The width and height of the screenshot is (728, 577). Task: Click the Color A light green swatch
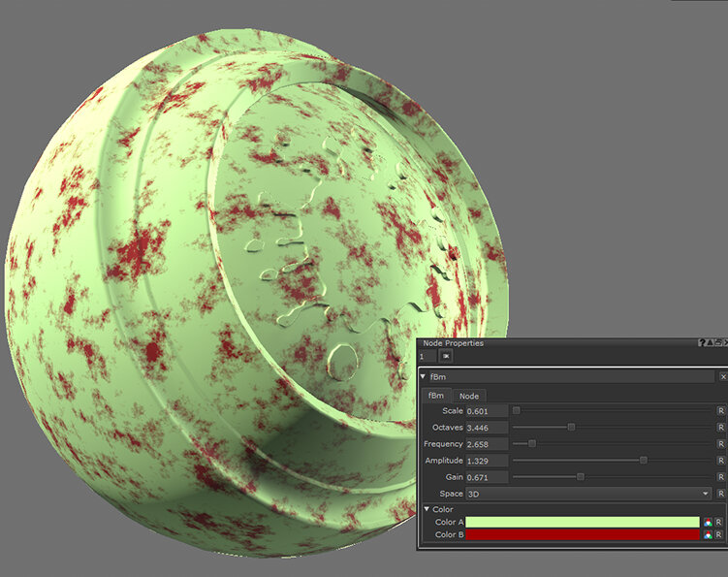tap(582, 522)
